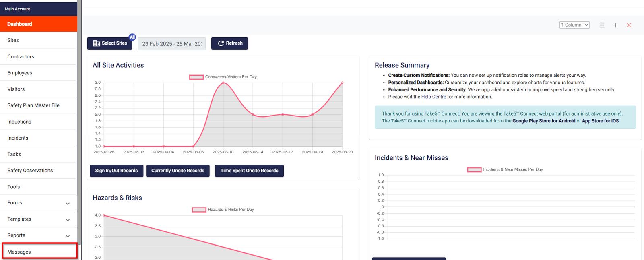Open the 1 Column layout dropdown
The image size is (644, 260).
click(x=574, y=25)
